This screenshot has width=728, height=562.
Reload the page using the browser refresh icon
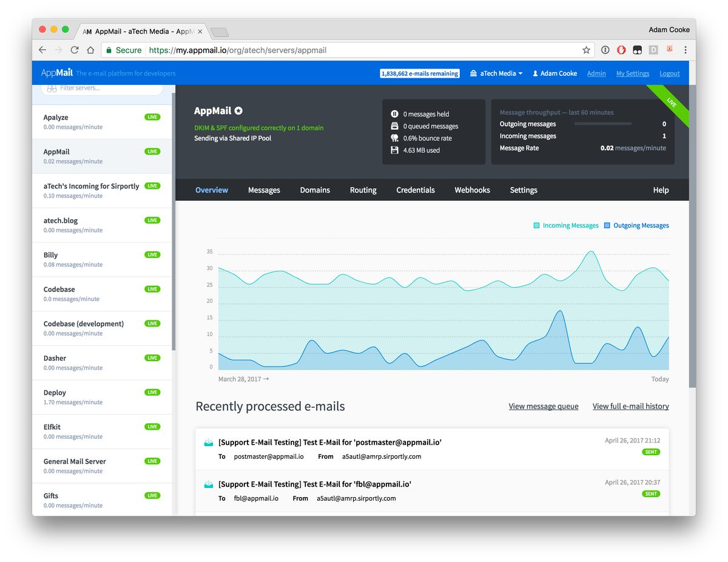(x=75, y=50)
